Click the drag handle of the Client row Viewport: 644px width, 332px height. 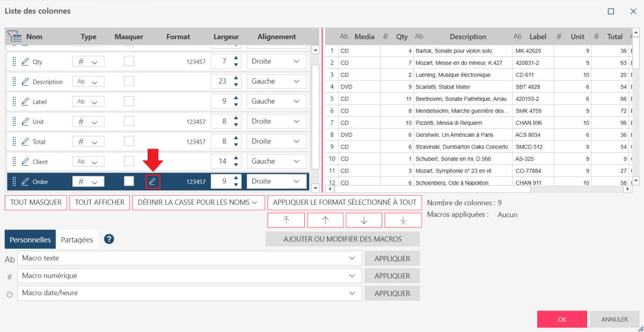(x=14, y=161)
